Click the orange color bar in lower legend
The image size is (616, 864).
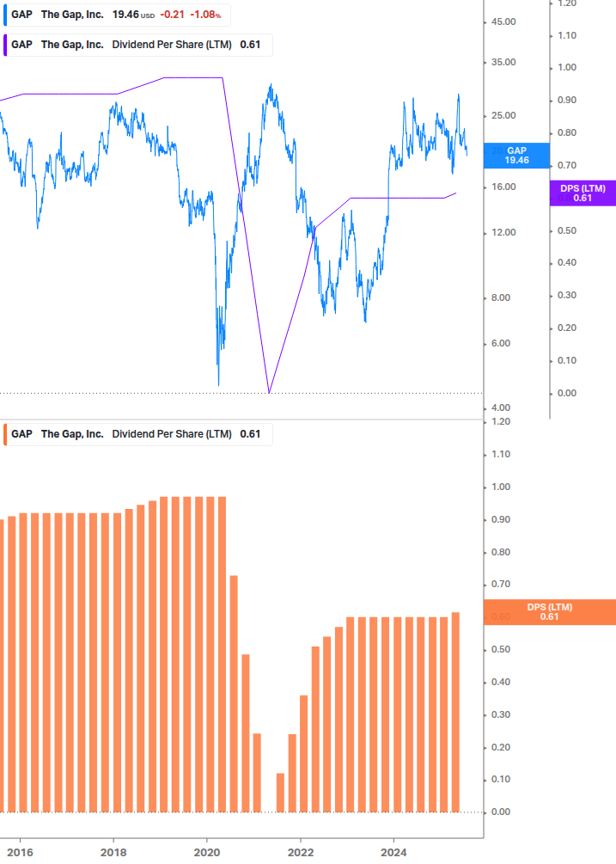(x=5, y=434)
